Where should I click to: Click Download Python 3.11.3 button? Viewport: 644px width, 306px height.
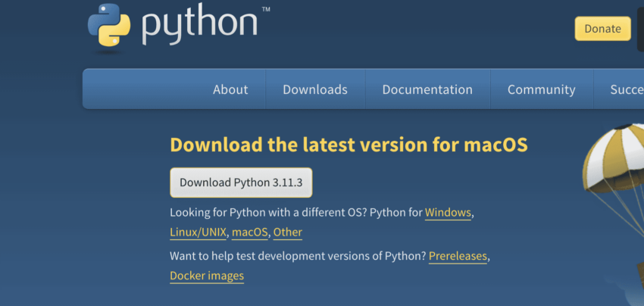(x=241, y=183)
